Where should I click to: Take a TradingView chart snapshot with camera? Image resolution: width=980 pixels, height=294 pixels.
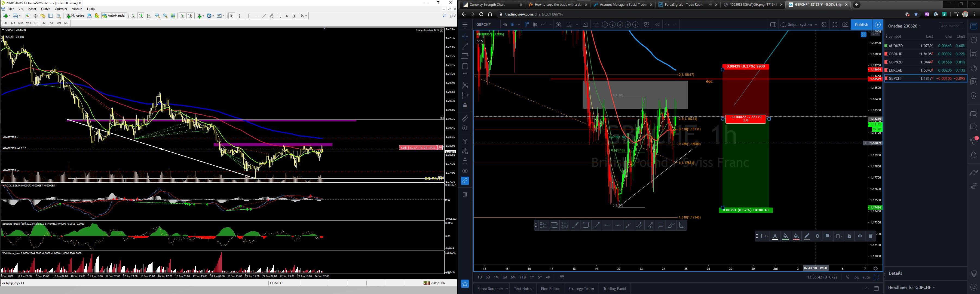point(845,25)
